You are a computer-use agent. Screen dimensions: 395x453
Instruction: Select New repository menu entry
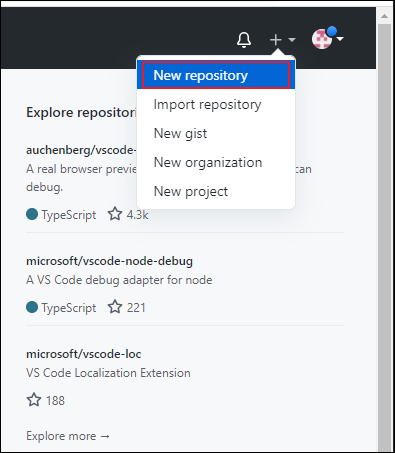[x=216, y=75]
